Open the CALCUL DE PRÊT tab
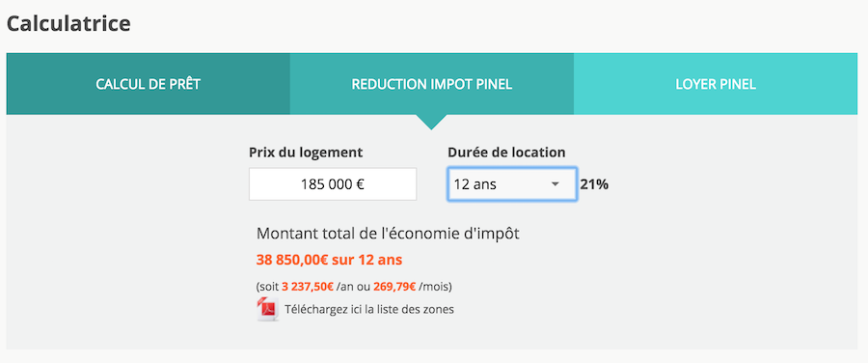Viewport: 868px width, 363px height. point(148,84)
